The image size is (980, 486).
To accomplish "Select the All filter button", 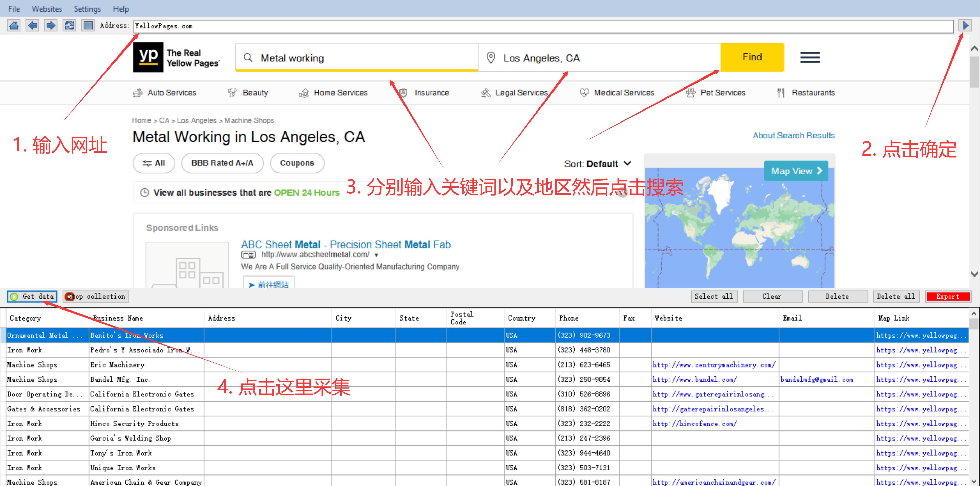I will click(154, 163).
